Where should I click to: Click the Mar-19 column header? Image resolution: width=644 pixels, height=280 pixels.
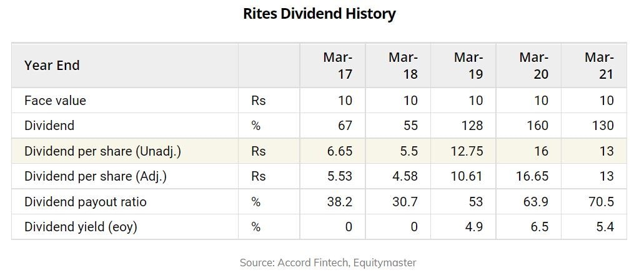click(x=468, y=66)
